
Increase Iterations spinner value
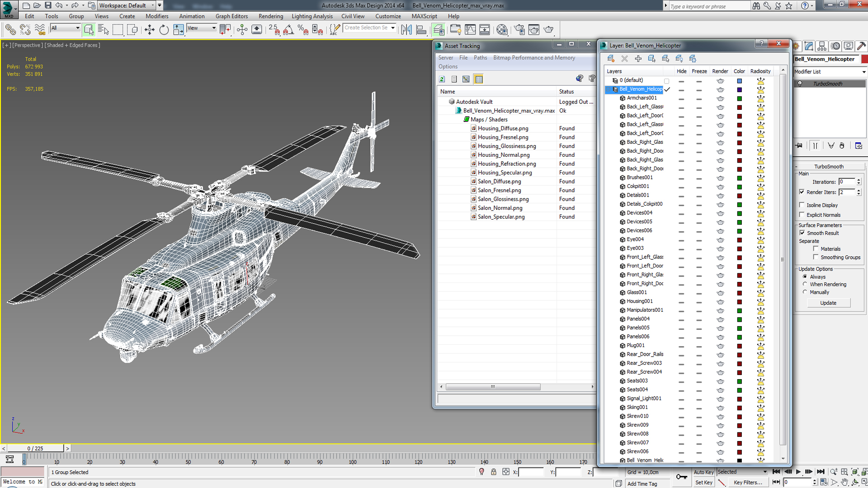pyautogui.click(x=859, y=180)
